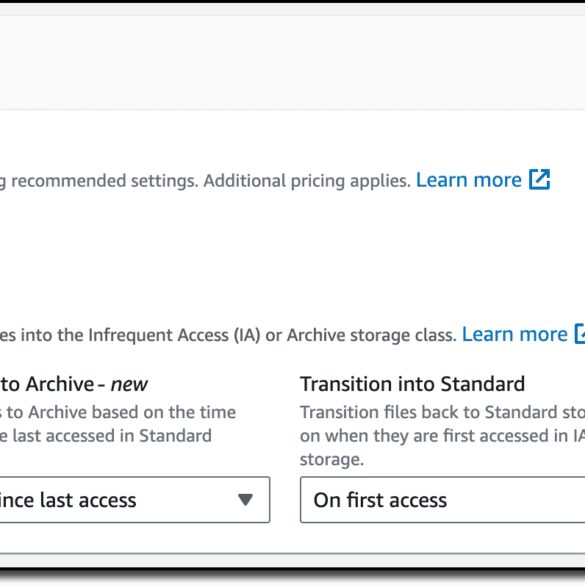Click the word "storage." under Standard description
The image size is (585, 585).
click(x=332, y=460)
